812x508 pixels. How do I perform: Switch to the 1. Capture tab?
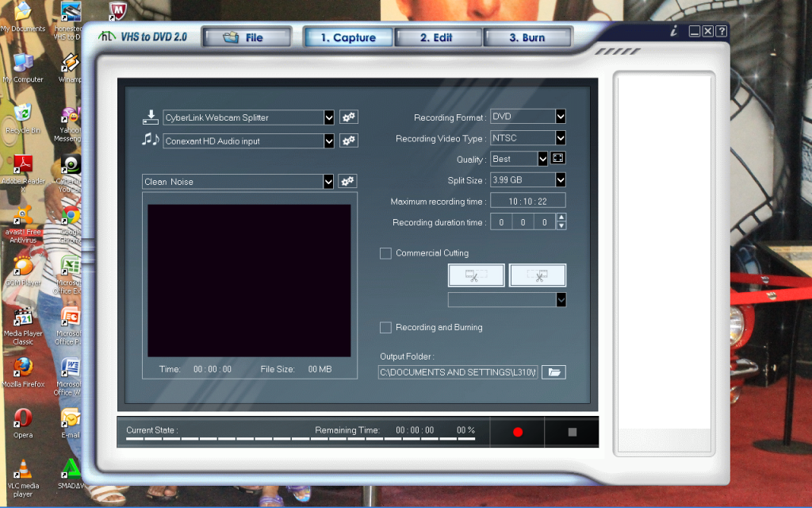click(348, 37)
